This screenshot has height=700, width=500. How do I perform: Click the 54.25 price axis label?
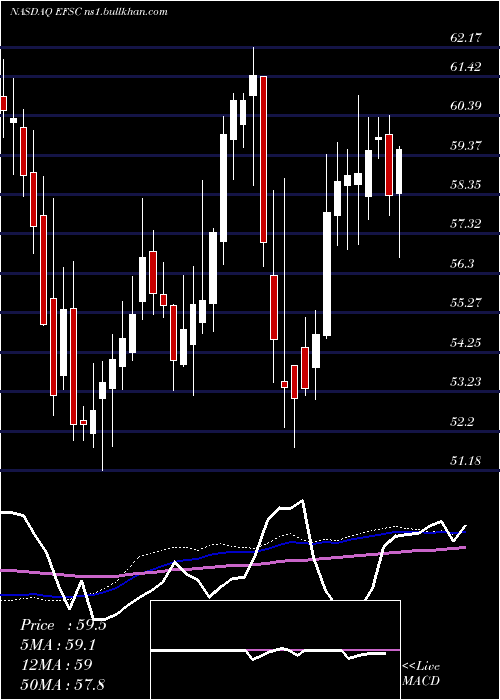tap(466, 343)
